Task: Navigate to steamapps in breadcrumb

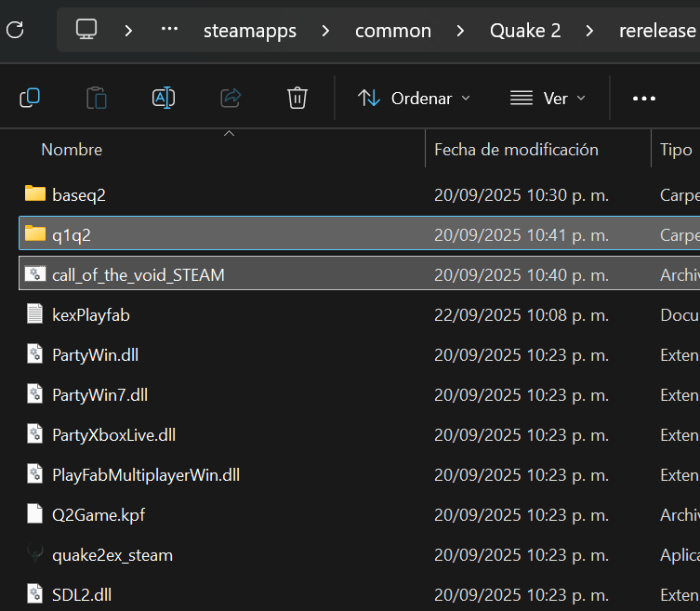Action: click(x=250, y=31)
